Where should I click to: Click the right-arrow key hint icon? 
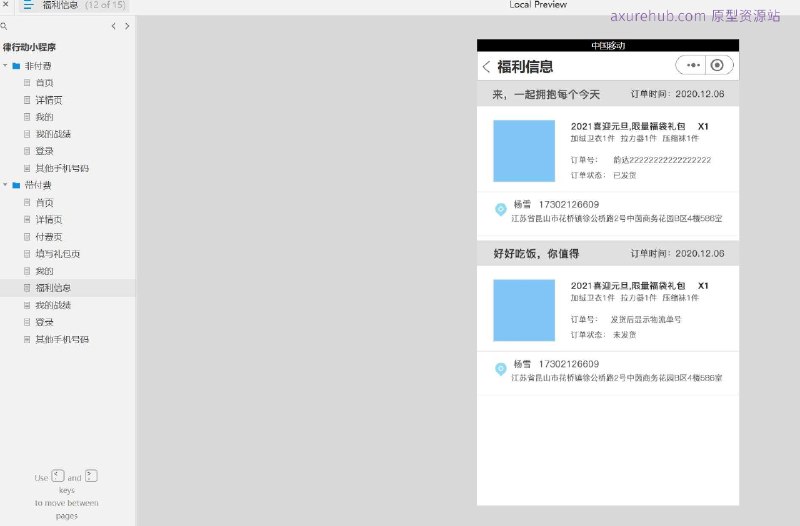[x=91, y=476]
